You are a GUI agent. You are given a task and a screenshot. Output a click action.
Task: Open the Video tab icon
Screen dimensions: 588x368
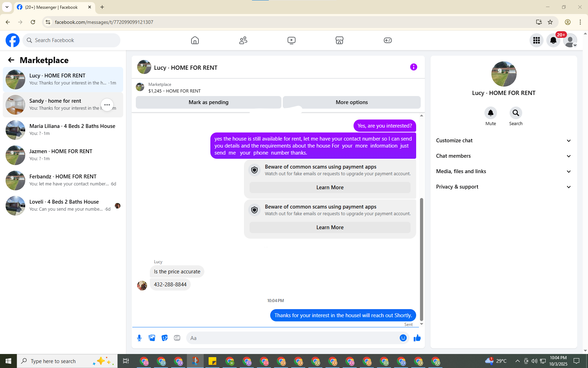[x=292, y=40]
